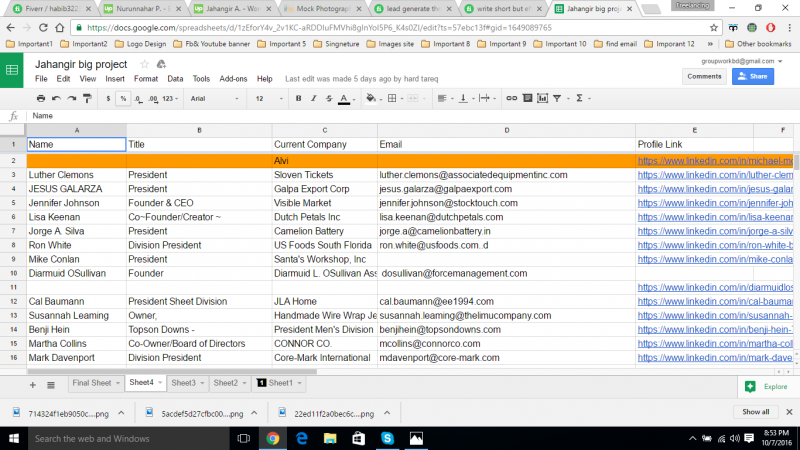Click Show all downloads
The image size is (800, 450).
coord(755,412)
